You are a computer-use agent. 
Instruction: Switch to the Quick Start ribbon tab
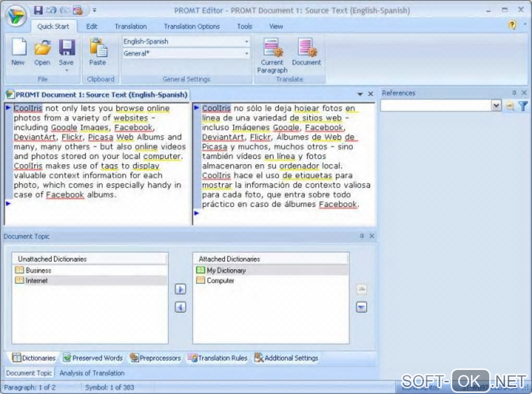53,27
